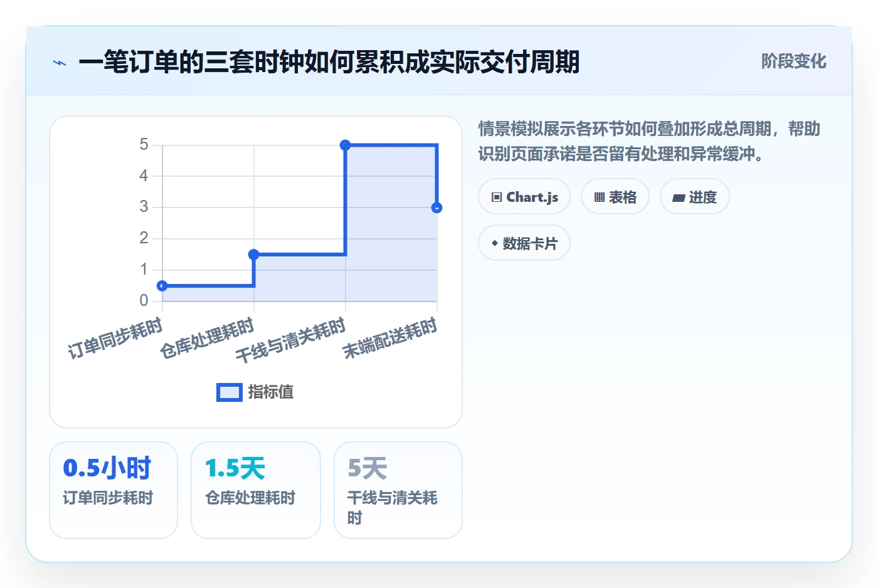Click the y-axis tick label 5
878x588 pixels.
coord(144,145)
